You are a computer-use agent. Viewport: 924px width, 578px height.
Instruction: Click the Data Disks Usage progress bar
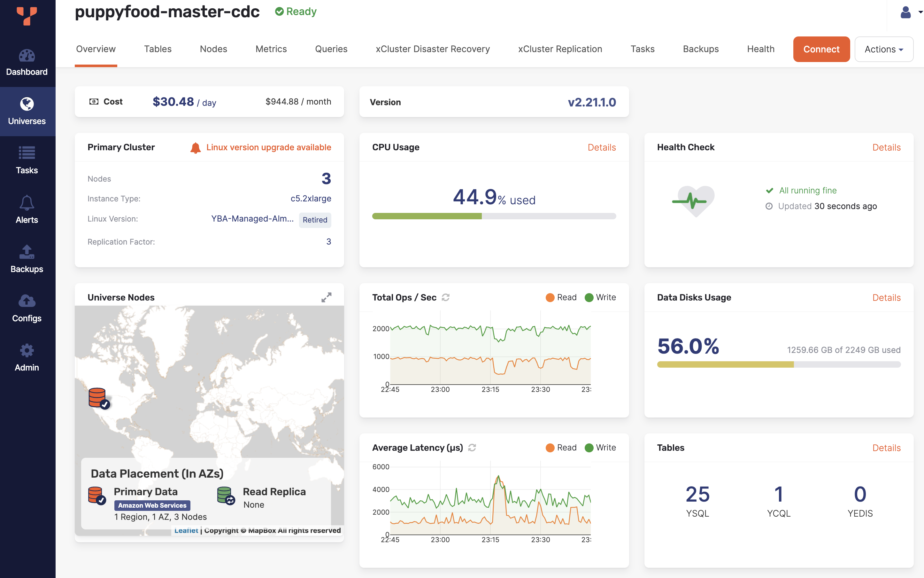[779, 365]
